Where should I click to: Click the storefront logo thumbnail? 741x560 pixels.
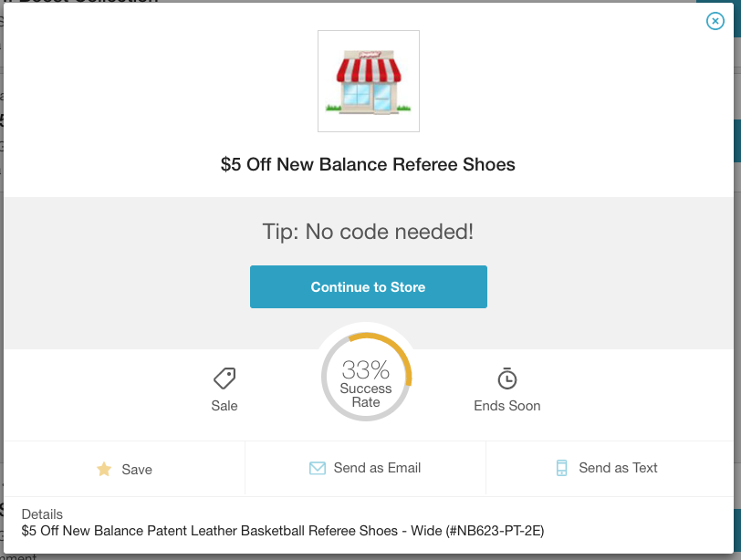click(x=369, y=81)
